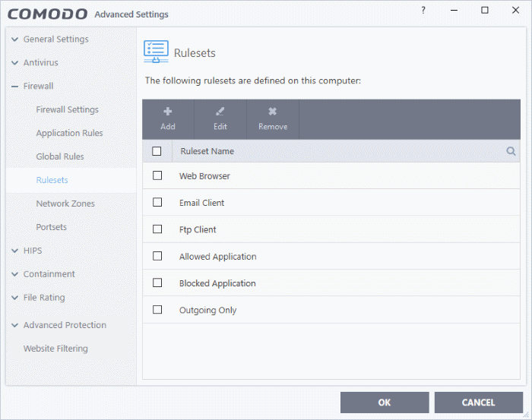This screenshot has height=420, width=532.
Task: Collapse the Firewall section dash
Action: point(15,87)
